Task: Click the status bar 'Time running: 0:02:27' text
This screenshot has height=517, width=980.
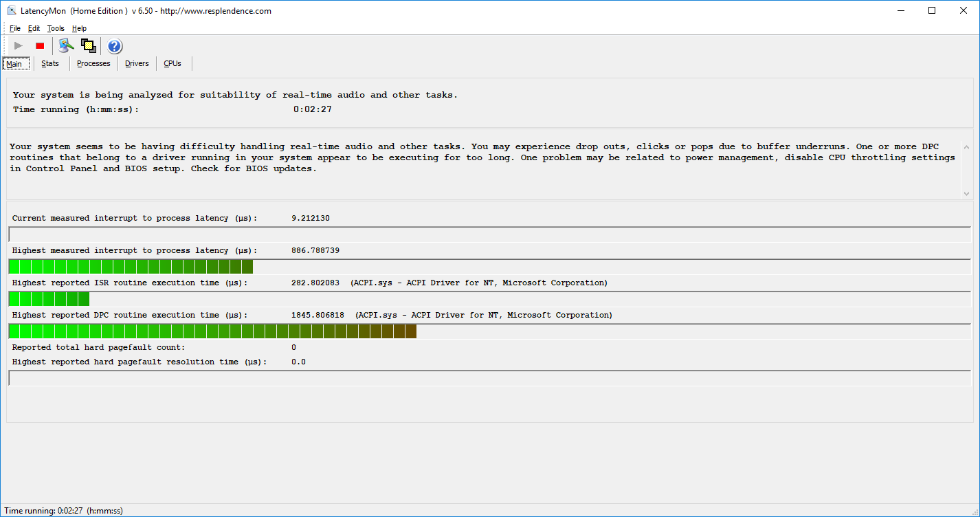Action: 64,511
